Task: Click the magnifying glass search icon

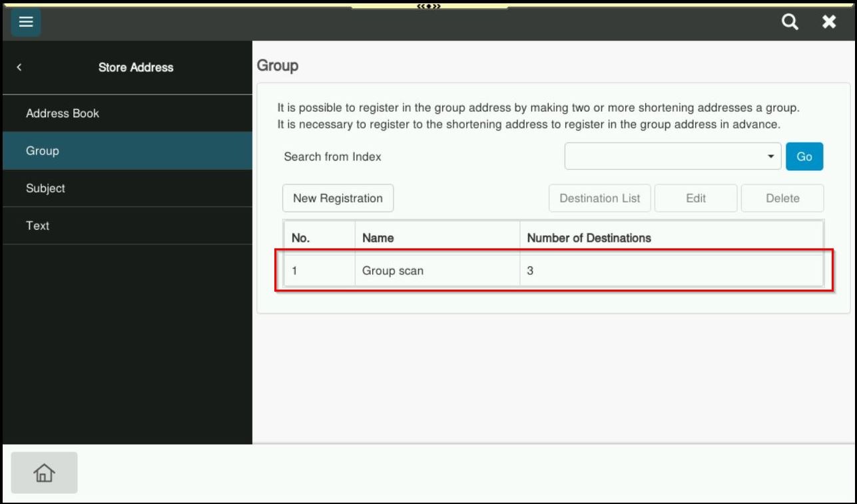Action: pyautogui.click(x=790, y=22)
